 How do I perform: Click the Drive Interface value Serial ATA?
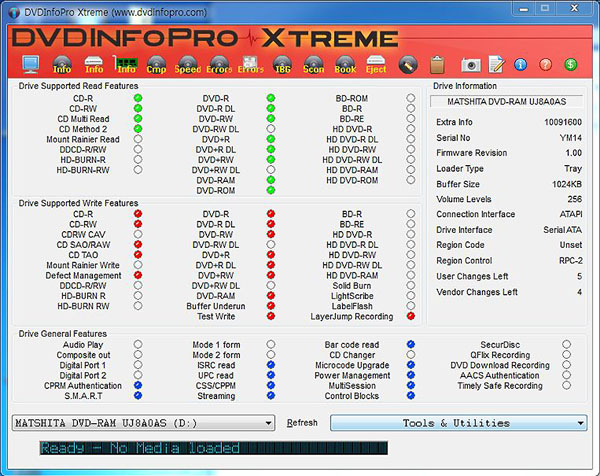point(562,230)
